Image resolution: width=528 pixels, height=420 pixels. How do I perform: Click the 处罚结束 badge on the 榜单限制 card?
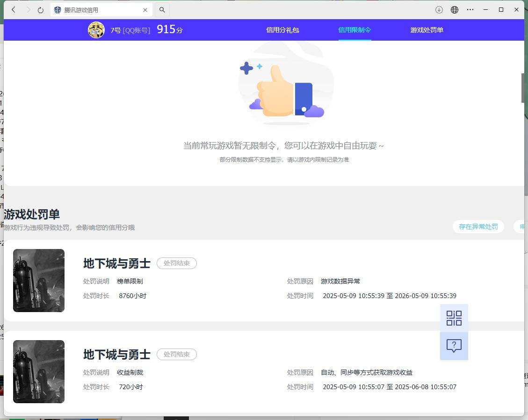(x=177, y=263)
